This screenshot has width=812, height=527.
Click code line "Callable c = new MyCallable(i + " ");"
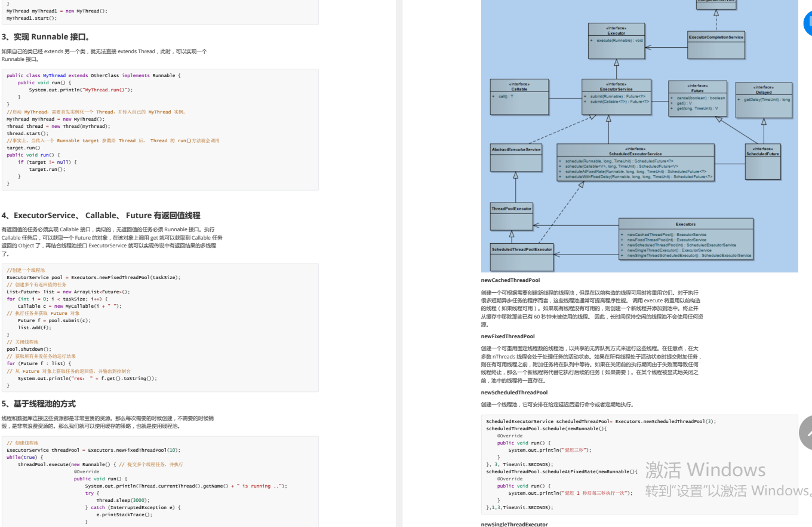point(69,306)
